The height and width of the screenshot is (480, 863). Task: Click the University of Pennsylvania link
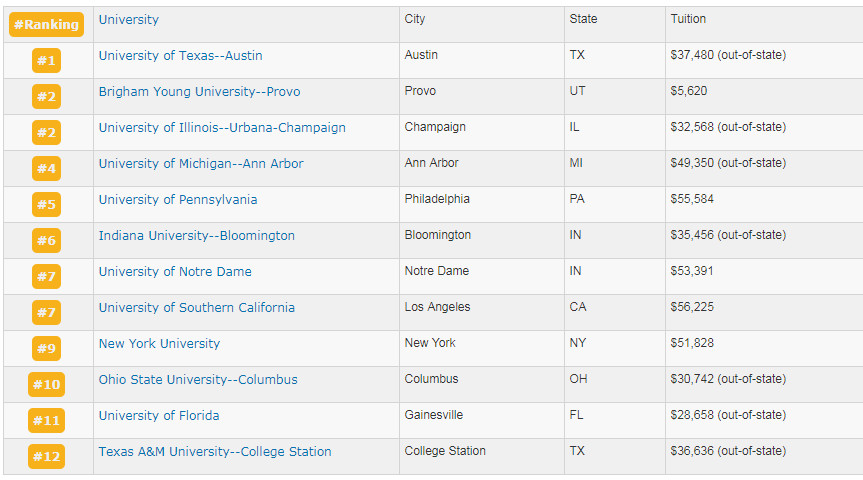[178, 200]
